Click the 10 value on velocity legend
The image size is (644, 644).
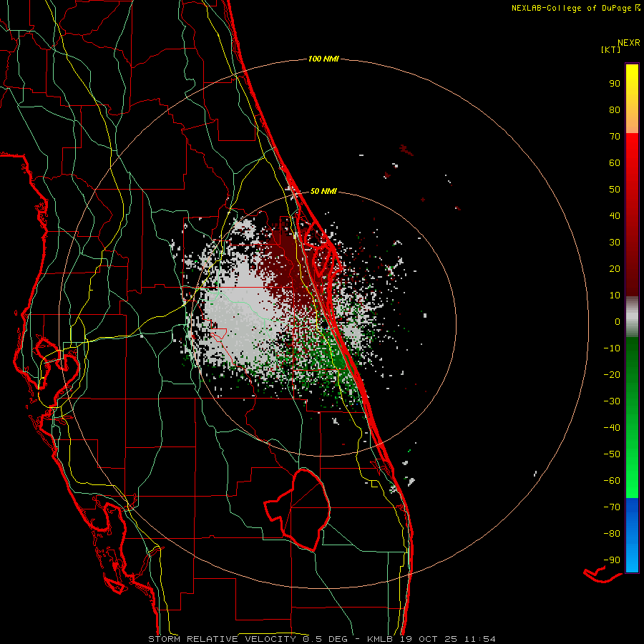(x=615, y=296)
